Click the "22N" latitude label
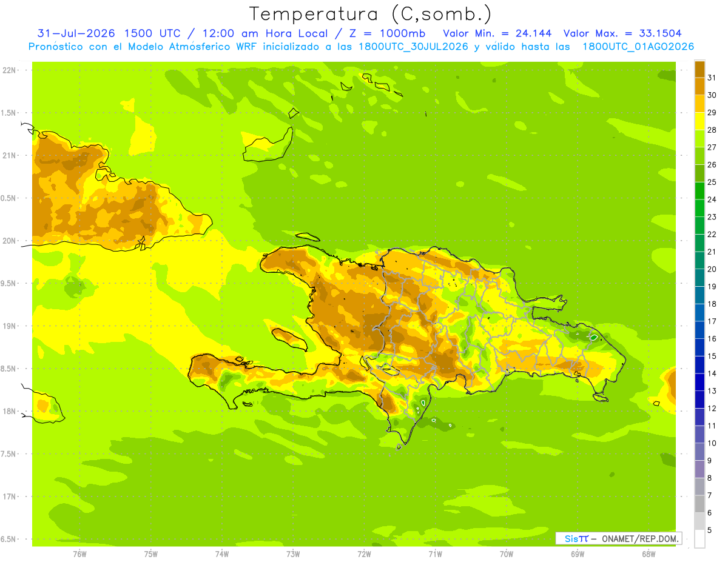The image size is (728, 562). pyautogui.click(x=9, y=70)
